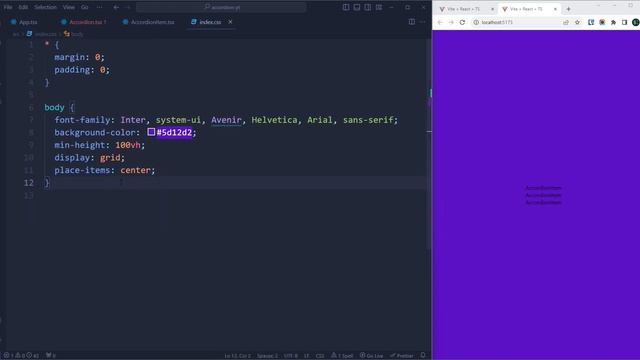Click the Ln/Col cursor position indicator
This screenshot has height=360, width=640.
click(x=237, y=356)
